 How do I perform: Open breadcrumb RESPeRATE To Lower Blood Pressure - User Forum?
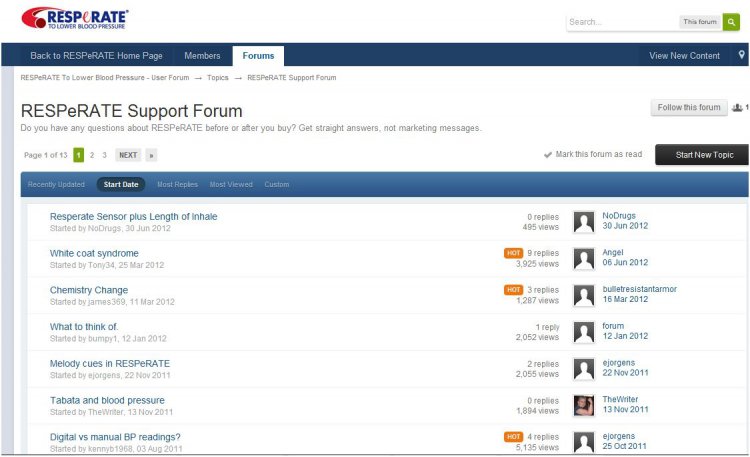pyautogui.click(x=105, y=78)
